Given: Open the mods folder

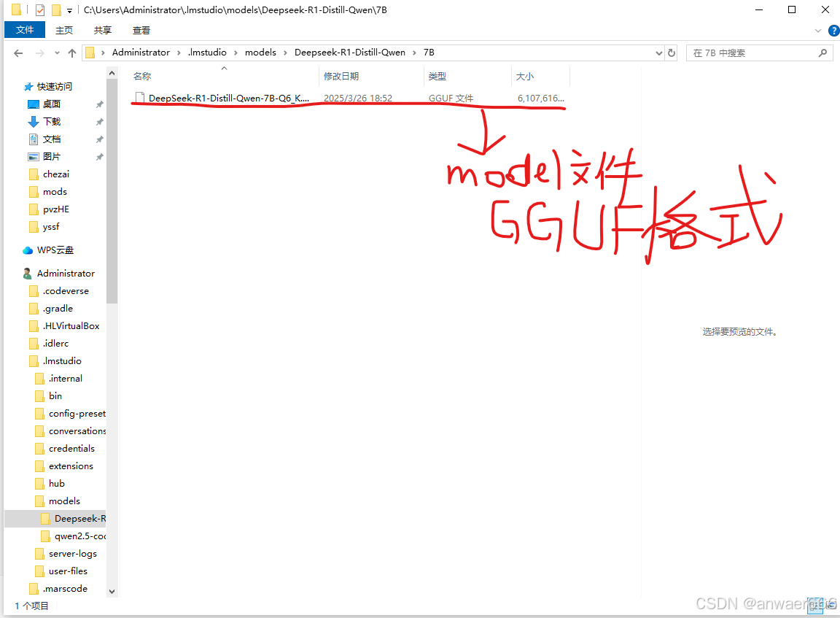Looking at the screenshot, I should [55, 192].
